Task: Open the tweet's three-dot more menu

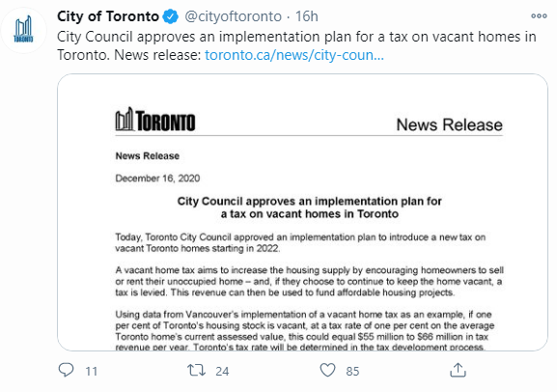Action: click(539, 16)
